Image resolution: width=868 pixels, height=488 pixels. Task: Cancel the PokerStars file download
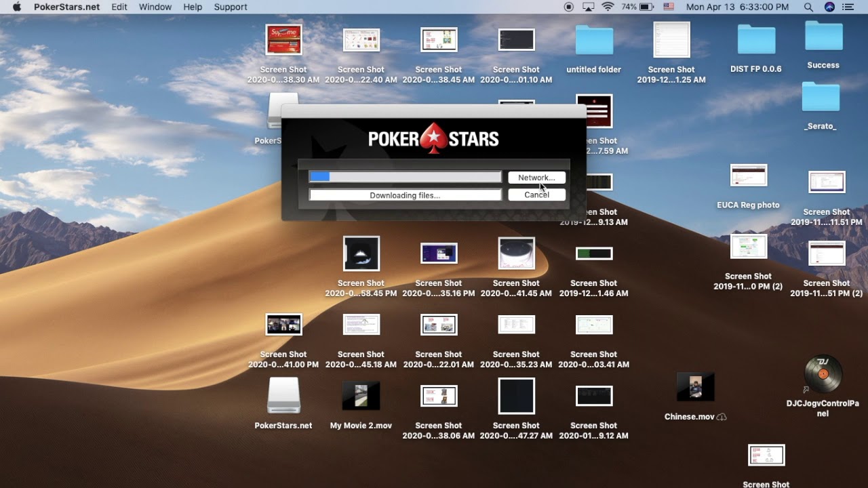(x=536, y=195)
